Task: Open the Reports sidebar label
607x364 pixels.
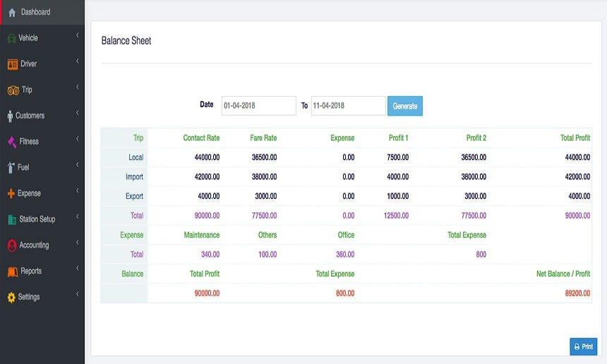Action: (x=31, y=271)
